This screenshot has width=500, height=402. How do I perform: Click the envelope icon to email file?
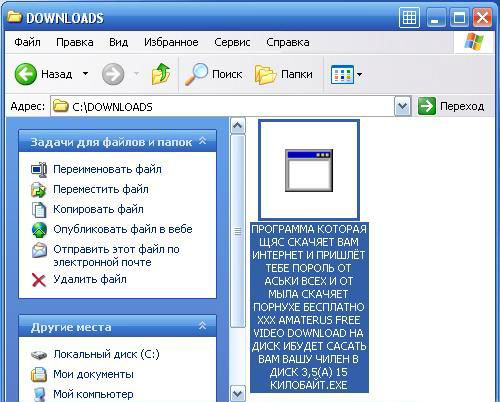point(39,250)
